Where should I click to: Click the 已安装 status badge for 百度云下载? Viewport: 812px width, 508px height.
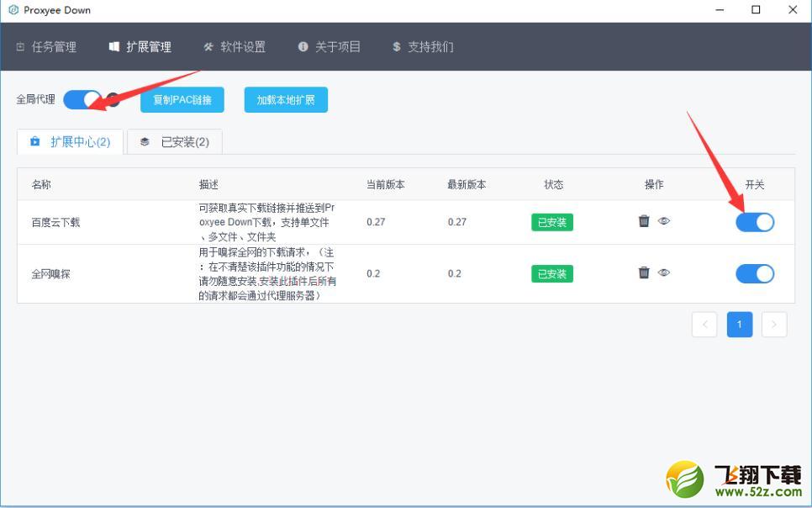point(552,222)
